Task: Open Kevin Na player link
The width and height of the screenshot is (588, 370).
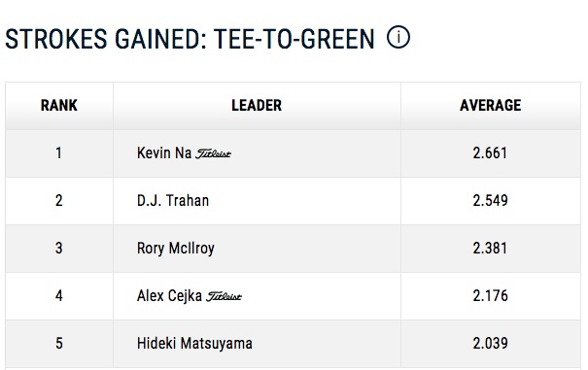Action: click(x=164, y=152)
